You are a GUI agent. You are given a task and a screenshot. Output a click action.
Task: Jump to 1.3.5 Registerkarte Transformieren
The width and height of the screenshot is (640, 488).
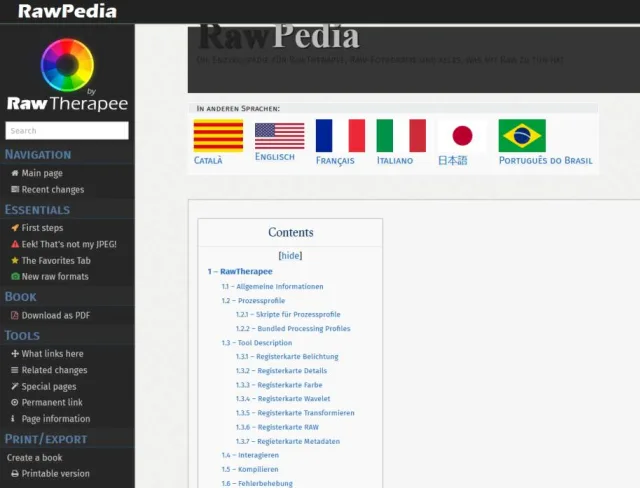pos(295,413)
